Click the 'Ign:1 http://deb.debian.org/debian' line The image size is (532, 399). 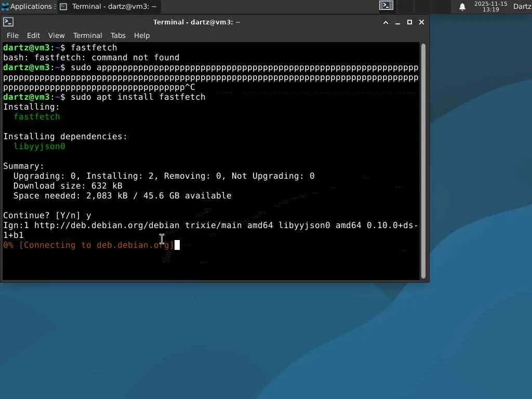coord(210,230)
